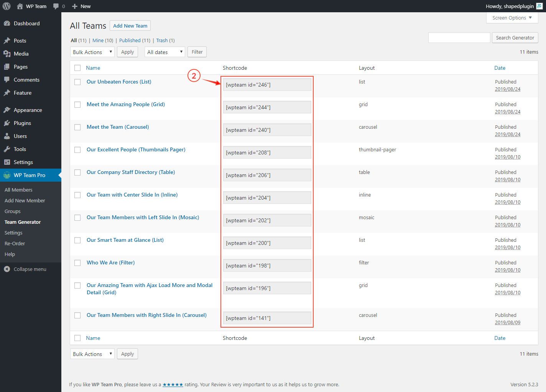Go to the Re-Order submenu item
Screen dimensions: 546x392
pyautogui.click(x=15, y=243)
